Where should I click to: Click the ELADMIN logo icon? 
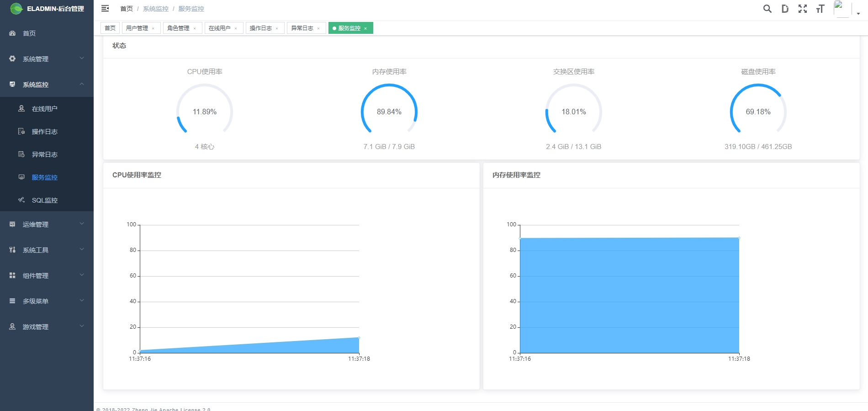16,9
